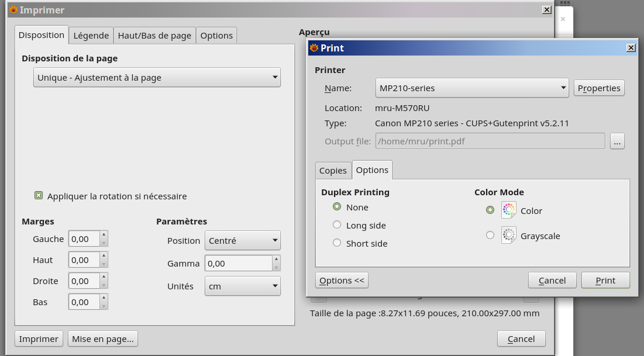This screenshot has width=644, height=356.
Task: Open the Position dropdown set to Centré
Action: click(242, 240)
